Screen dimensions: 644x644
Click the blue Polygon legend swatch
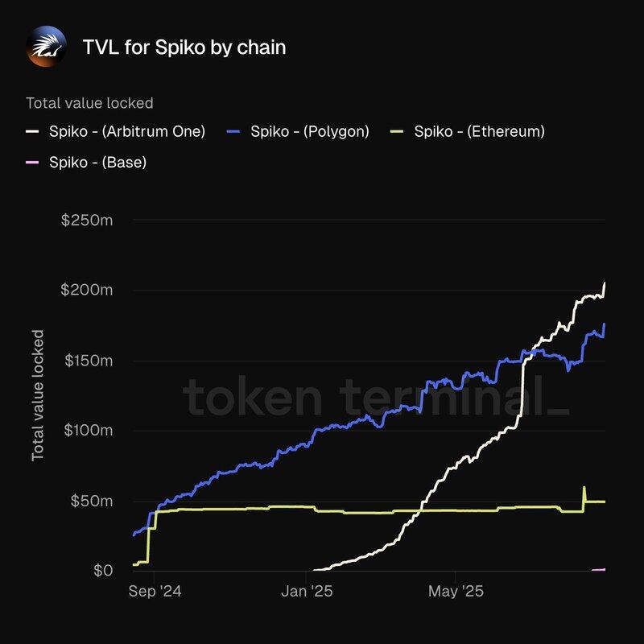[233, 131]
